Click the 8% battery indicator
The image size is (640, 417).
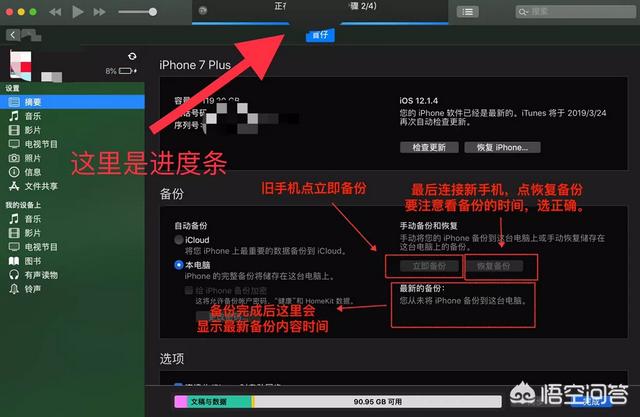(121, 71)
